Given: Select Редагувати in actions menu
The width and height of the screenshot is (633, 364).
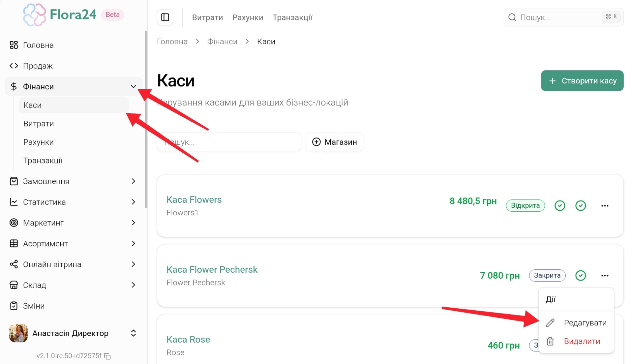Looking at the screenshot, I should 585,323.
